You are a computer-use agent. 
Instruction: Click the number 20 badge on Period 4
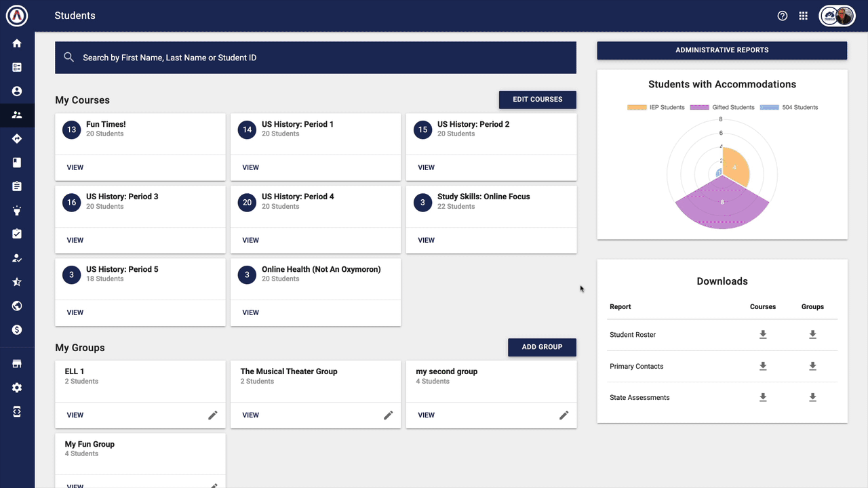pyautogui.click(x=248, y=202)
